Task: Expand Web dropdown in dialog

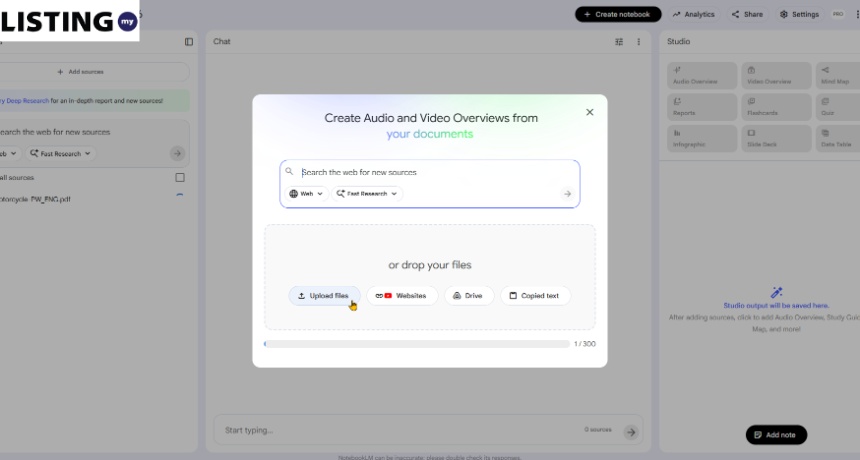Action: coord(306,194)
